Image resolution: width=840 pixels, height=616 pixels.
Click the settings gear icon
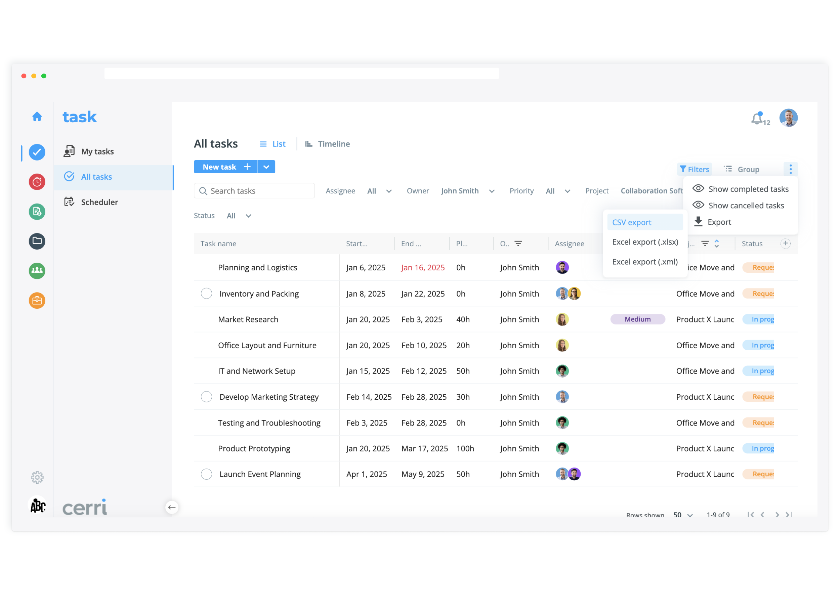tap(37, 478)
